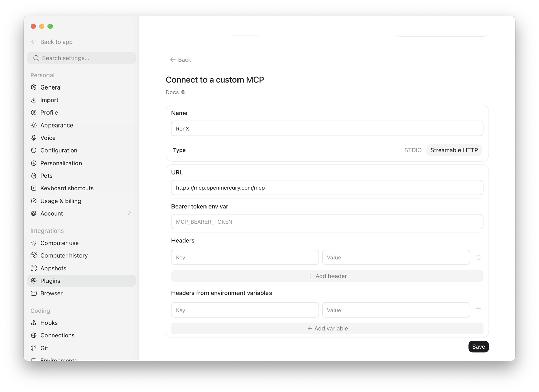Focus the environment variables Key field
Screen dimensions: 539x392
pyautogui.click(x=245, y=310)
